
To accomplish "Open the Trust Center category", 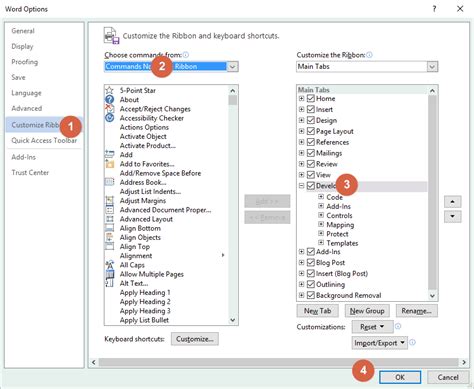I will 30,172.
